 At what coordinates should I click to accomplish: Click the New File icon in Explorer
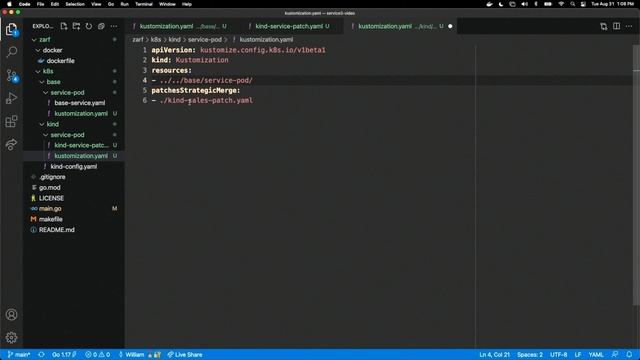click(64, 26)
